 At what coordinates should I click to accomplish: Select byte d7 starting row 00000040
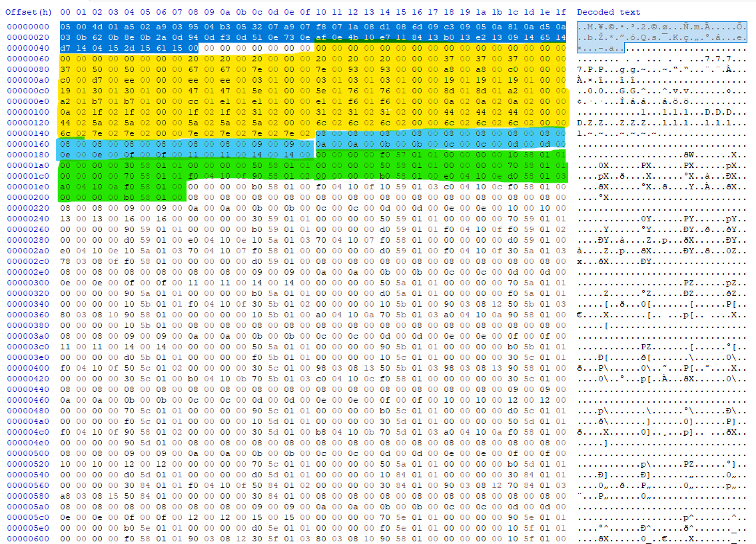[65, 49]
